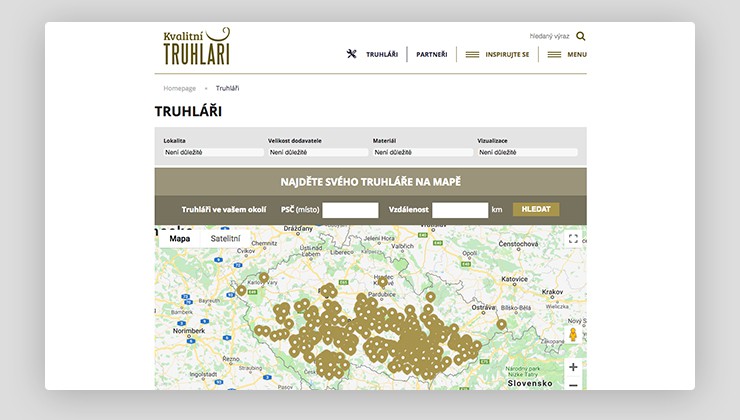740x420 pixels.
Task: Click the Hledat button
Action: point(536,209)
